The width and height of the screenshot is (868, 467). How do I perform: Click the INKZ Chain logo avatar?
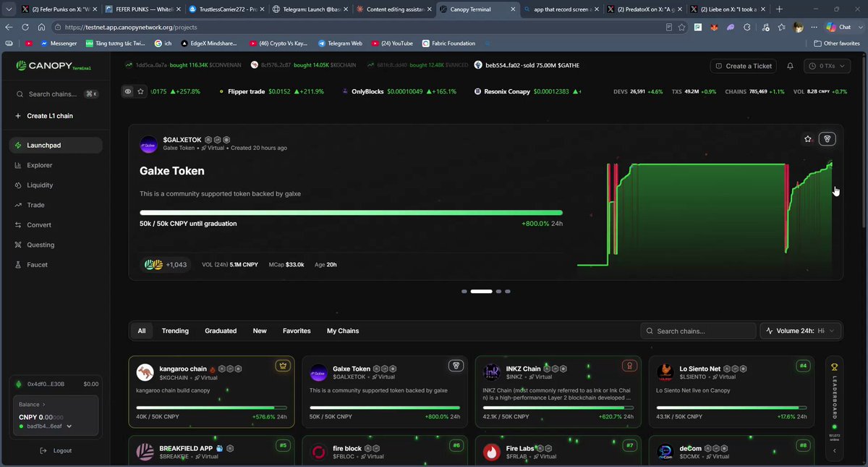pos(492,373)
